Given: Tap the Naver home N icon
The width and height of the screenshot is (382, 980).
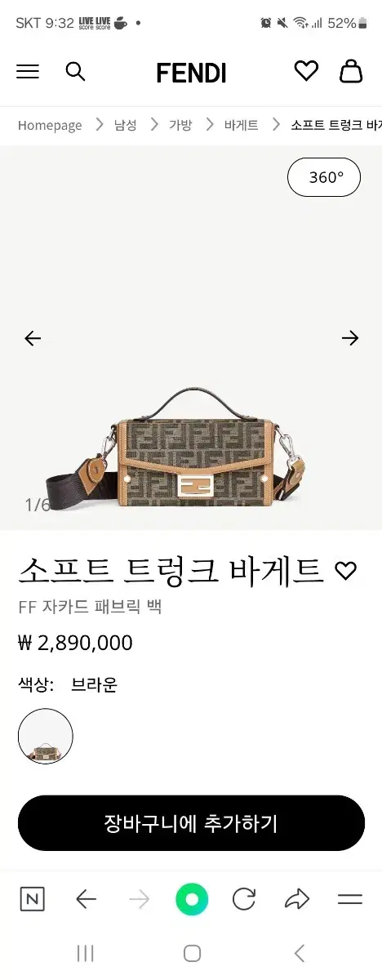Looking at the screenshot, I should (32, 900).
